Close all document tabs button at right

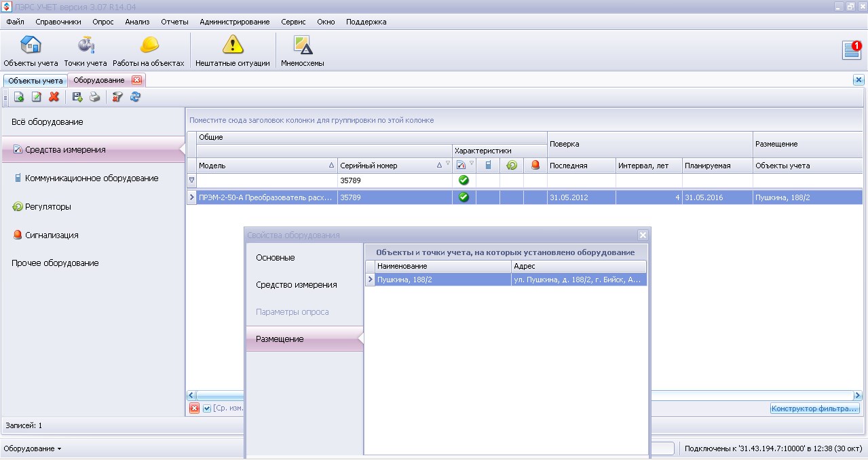click(858, 80)
